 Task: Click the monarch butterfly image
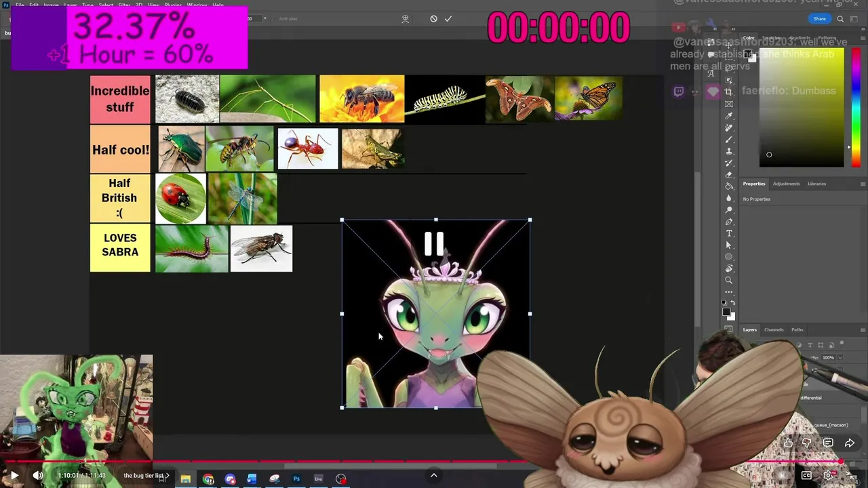point(588,98)
